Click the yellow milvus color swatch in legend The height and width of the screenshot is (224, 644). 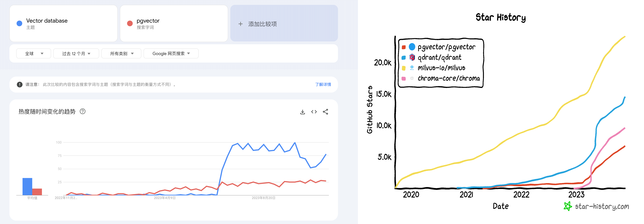(x=404, y=68)
